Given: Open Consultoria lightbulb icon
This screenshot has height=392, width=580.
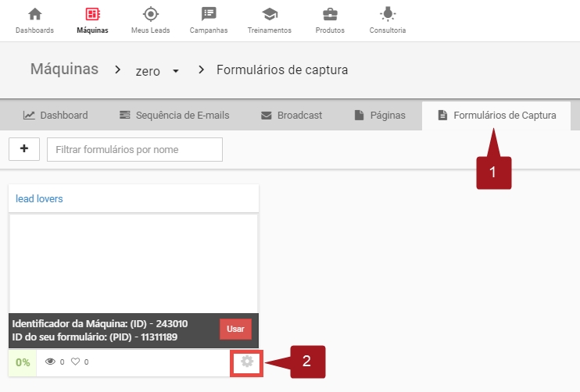Looking at the screenshot, I should click(x=387, y=14).
